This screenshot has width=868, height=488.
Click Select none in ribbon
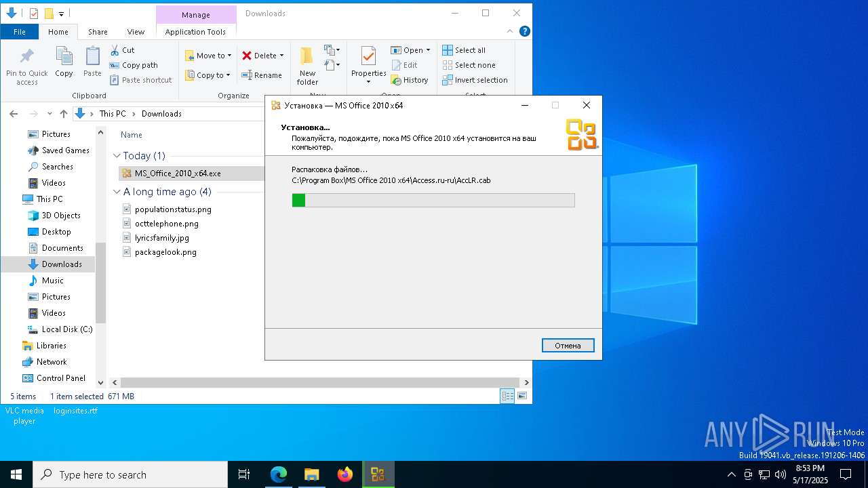click(x=469, y=65)
